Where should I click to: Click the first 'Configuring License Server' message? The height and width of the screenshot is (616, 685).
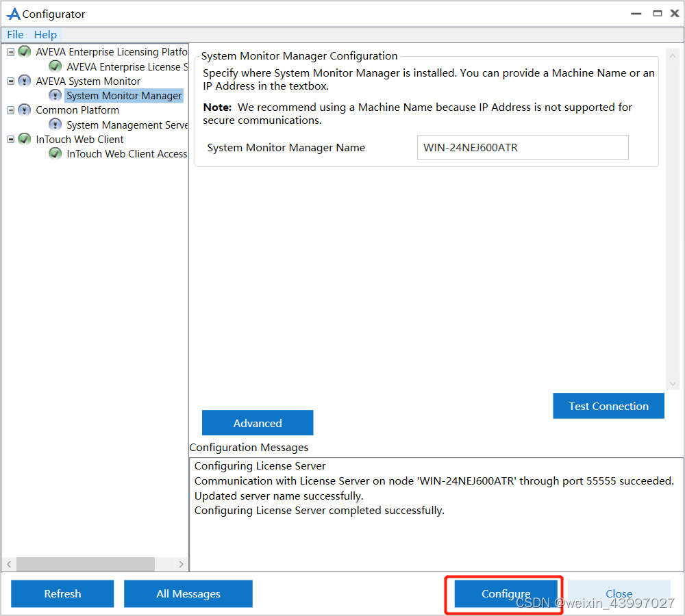pyautogui.click(x=260, y=466)
